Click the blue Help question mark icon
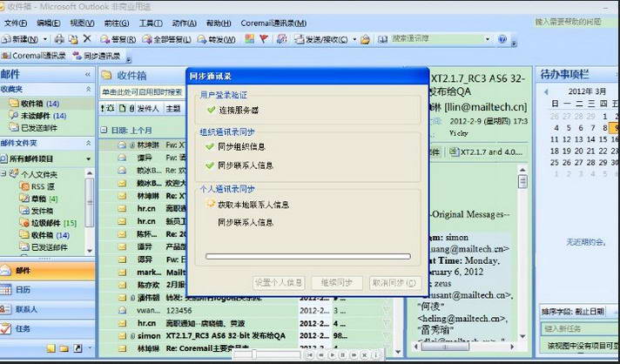 502,39
